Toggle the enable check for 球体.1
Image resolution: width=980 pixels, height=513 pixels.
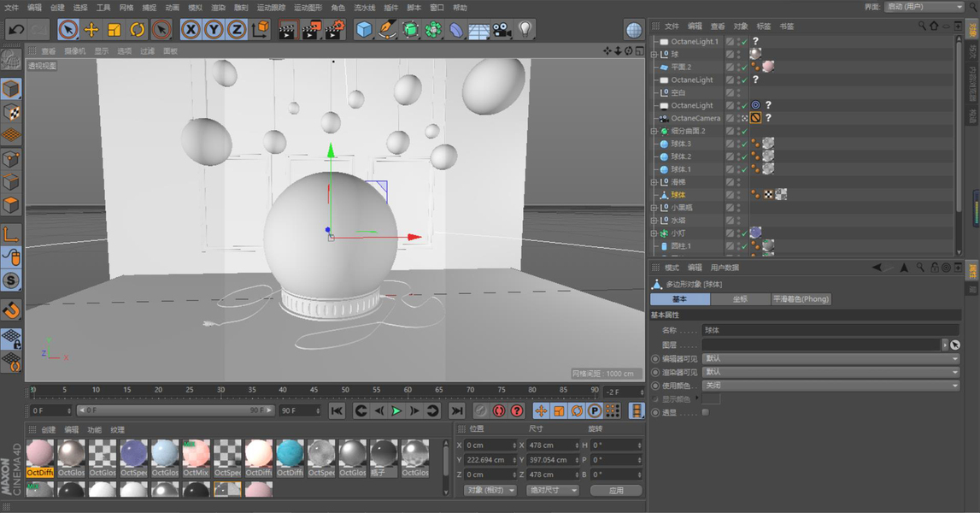[x=744, y=169]
